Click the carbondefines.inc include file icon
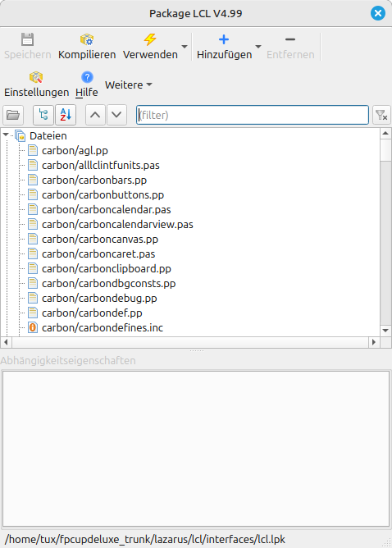This screenshot has width=392, height=548. (x=33, y=328)
